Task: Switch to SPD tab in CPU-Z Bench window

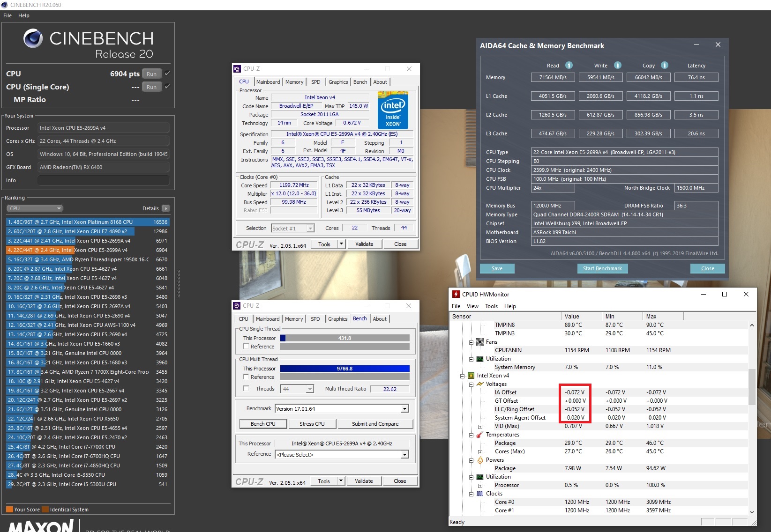Action: tap(315, 319)
